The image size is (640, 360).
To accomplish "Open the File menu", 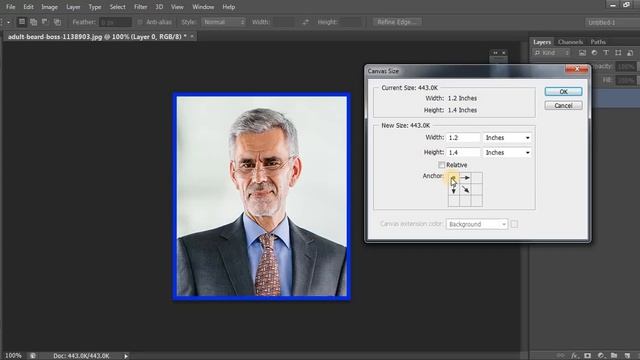I will [10, 7].
